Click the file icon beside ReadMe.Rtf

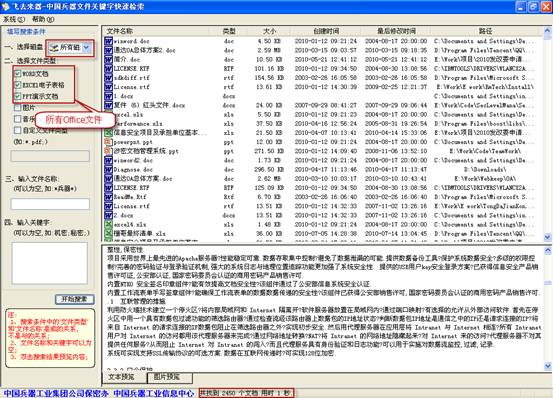(x=108, y=197)
